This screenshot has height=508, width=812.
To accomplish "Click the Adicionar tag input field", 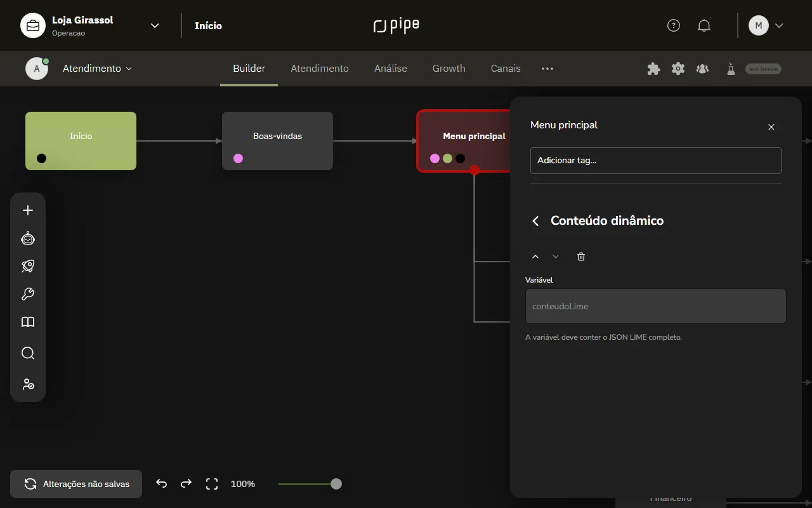I will (656, 161).
